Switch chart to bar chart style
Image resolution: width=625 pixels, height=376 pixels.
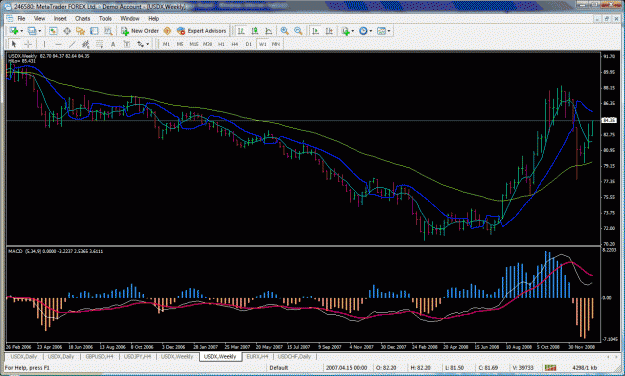[x=241, y=31]
